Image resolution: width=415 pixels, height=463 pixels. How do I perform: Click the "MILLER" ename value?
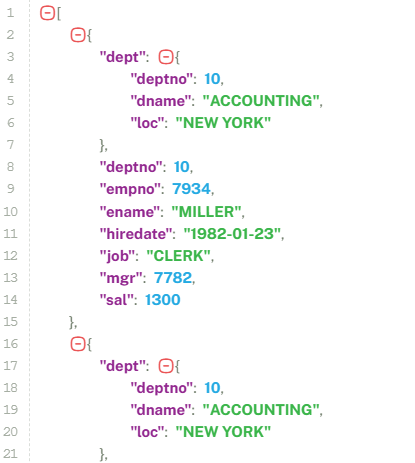pyautogui.click(x=206, y=212)
